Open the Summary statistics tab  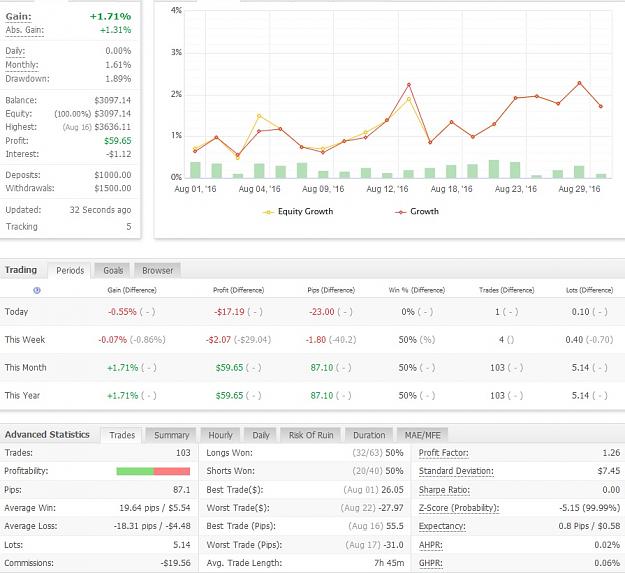pos(171,435)
